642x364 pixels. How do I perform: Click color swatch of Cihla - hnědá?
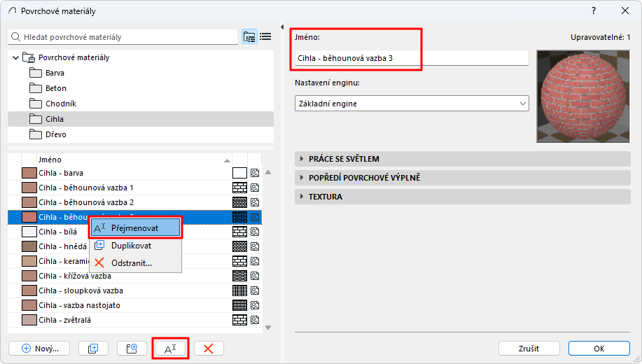point(29,246)
